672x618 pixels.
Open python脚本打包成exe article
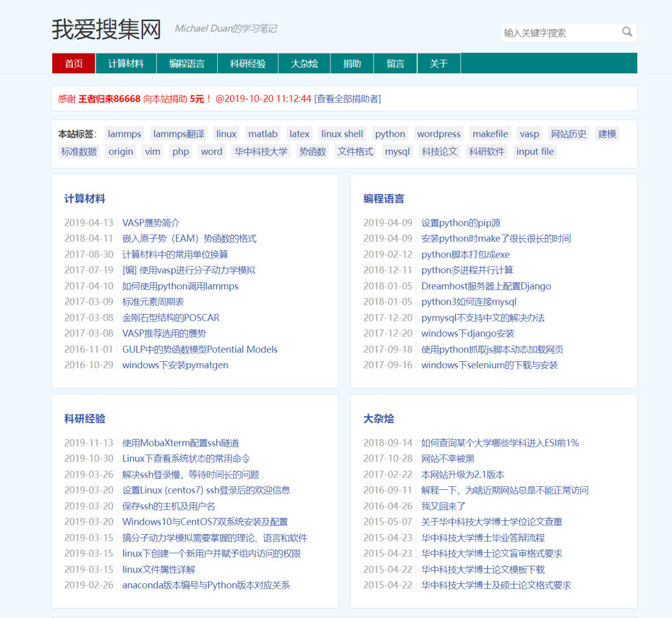pyautogui.click(x=465, y=254)
